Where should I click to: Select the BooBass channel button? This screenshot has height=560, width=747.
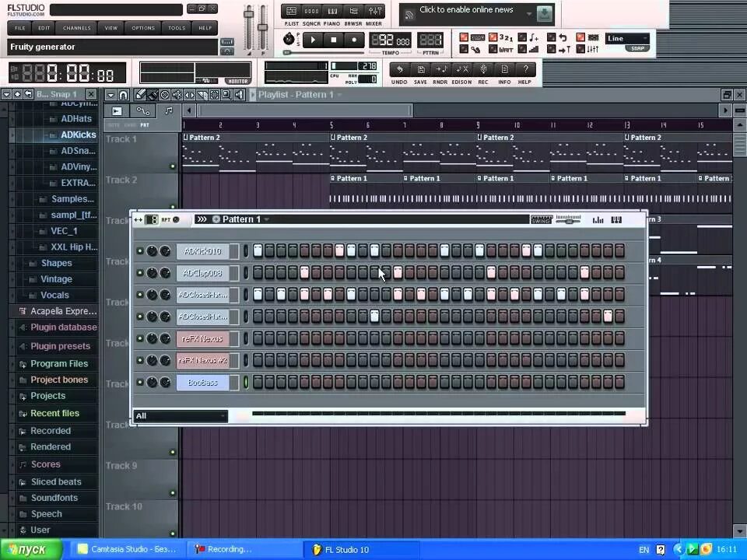203,383
